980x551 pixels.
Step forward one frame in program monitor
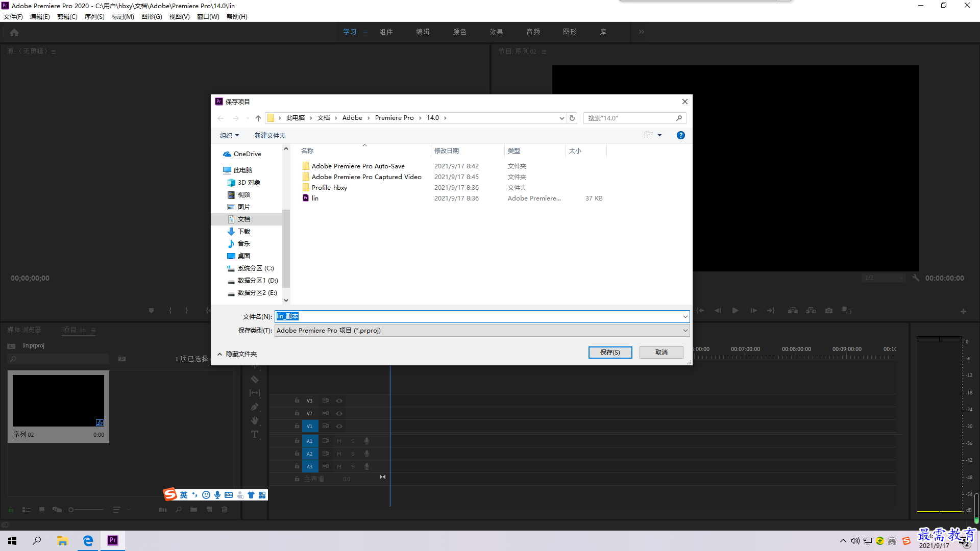pyautogui.click(x=753, y=311)
